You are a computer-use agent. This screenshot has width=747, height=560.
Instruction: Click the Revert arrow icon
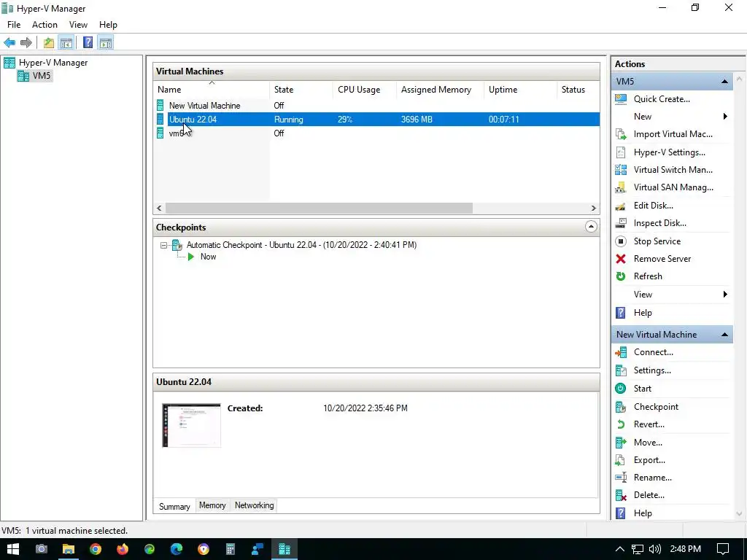coord(621,424)
